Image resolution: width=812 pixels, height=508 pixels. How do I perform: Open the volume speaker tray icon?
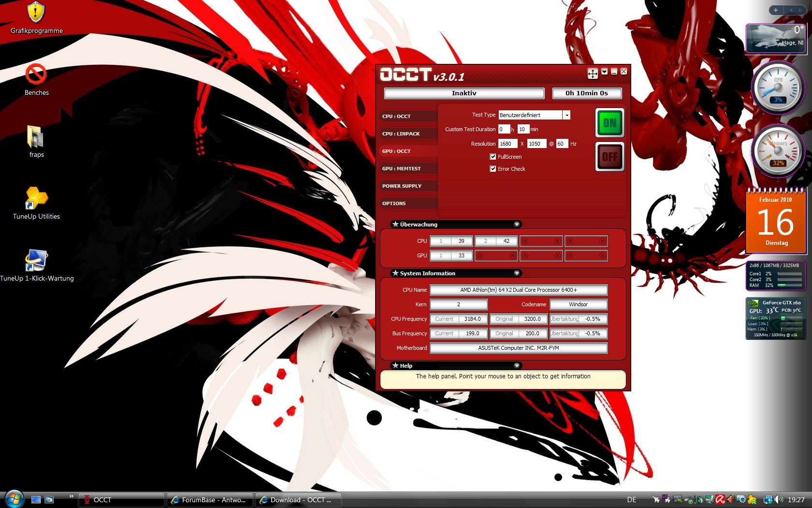click(778, 500)
